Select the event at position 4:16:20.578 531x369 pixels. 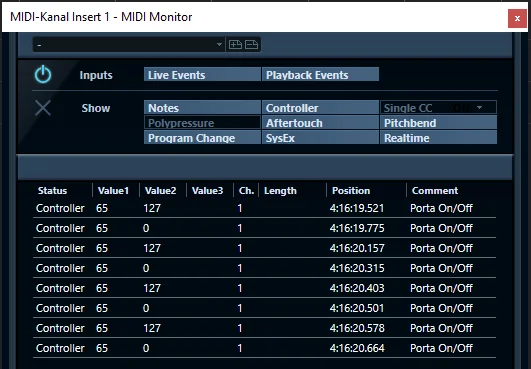(264, 328)
